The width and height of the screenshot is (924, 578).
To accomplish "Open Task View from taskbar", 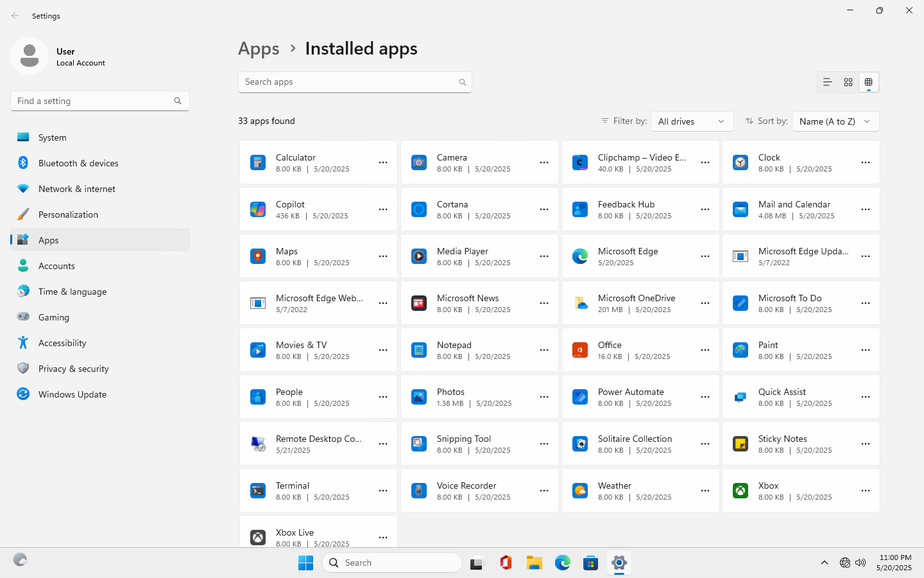I will [x=477, y=563].
